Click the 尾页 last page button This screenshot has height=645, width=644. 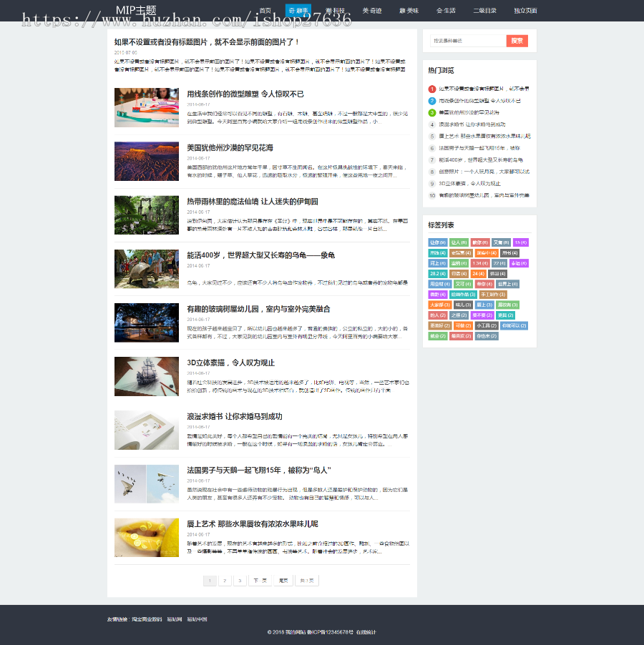(283, 581)
